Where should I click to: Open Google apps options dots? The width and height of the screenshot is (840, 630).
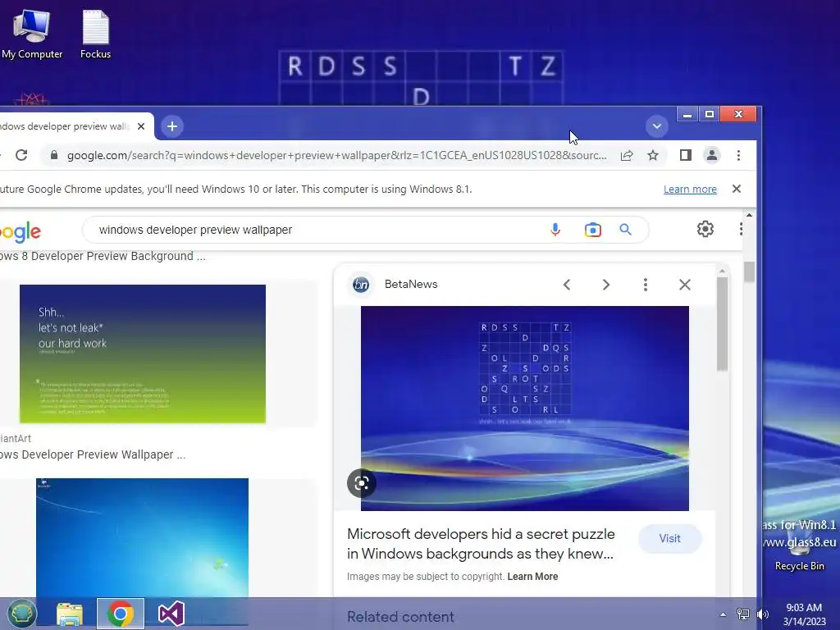[x=741, y=230]
